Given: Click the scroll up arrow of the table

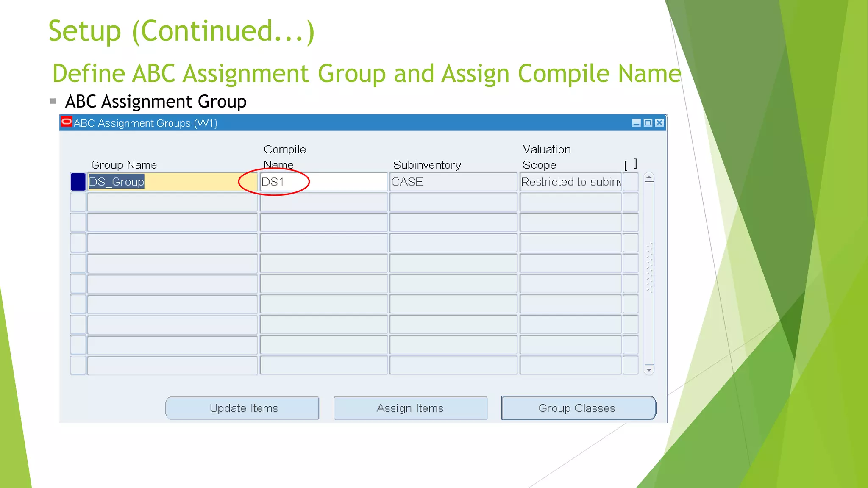Looking at the screenshot, I should [649, 177].
